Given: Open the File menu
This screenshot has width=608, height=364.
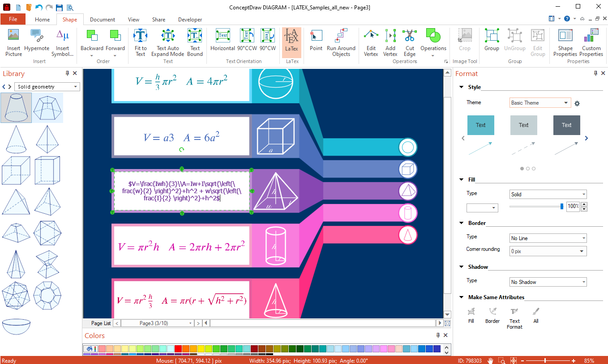Looking at the screenshot, I should tap(13, 19).
